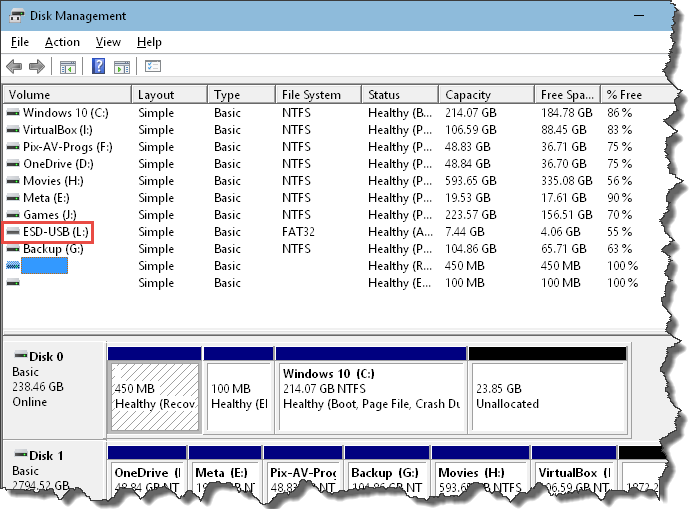Image resolution: width=689 pixels, height=509 pixels.
Task: Click the drive icon for ESD-USB (L:)
Action: (13, 232)
